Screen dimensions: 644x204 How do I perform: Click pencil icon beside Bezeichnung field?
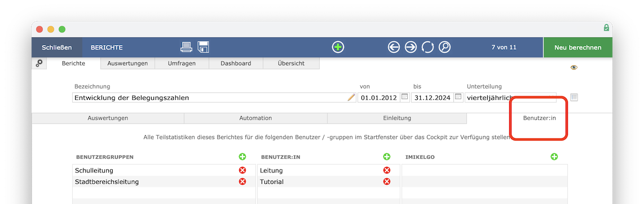click(351, 97)
